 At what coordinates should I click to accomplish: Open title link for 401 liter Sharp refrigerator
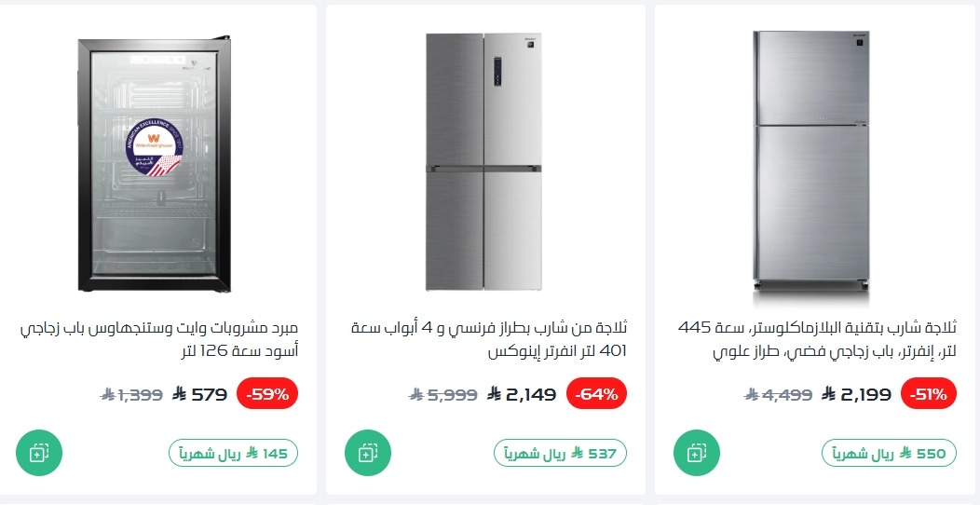click(488, 340)
